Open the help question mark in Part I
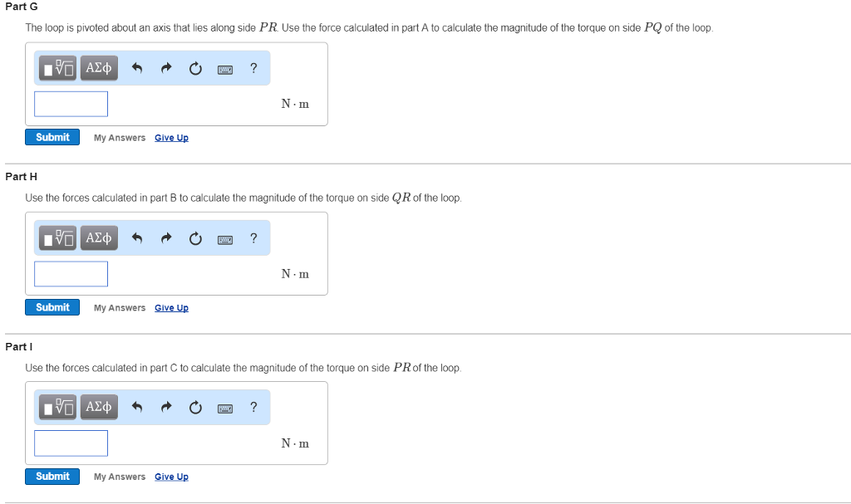Image resolution: width=851 pixels, height=504 pixels. coord(253,407)
